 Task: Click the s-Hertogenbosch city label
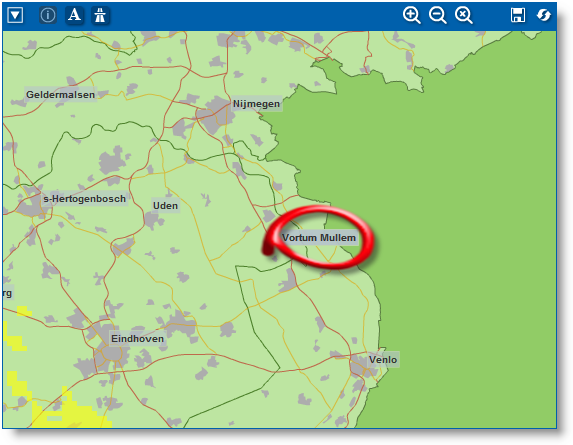click(x=84, y=199)
